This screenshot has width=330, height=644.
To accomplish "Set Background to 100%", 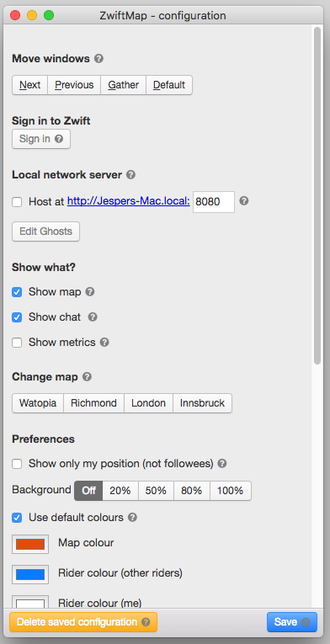I will [231, 491].
